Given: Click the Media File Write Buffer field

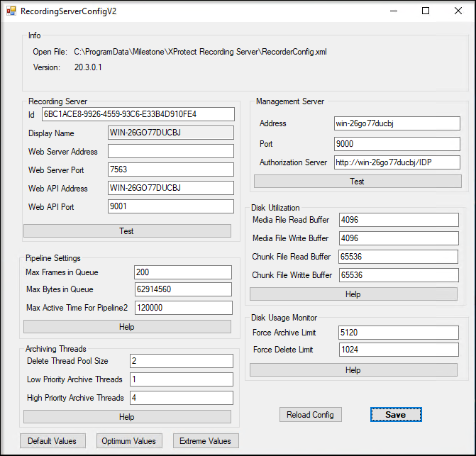Looking at the screenshot, I should [399, 238].
